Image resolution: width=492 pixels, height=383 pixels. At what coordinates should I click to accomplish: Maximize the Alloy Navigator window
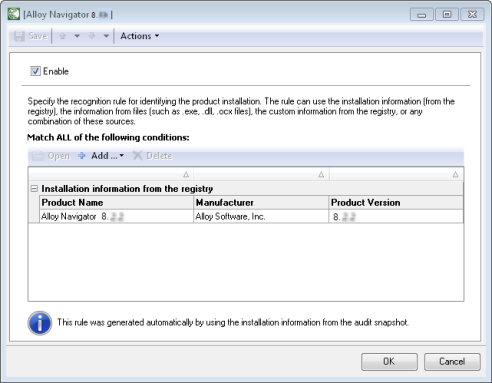click(x=447, y=15)
